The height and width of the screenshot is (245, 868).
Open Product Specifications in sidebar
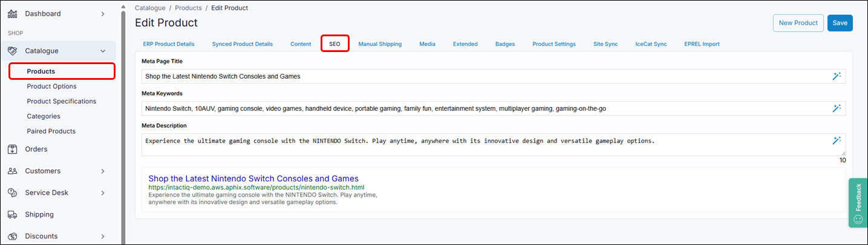61,101
